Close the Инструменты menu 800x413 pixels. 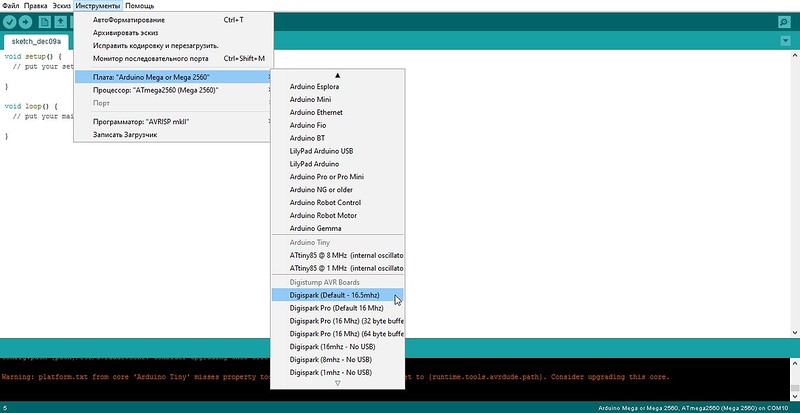[98, 6]
